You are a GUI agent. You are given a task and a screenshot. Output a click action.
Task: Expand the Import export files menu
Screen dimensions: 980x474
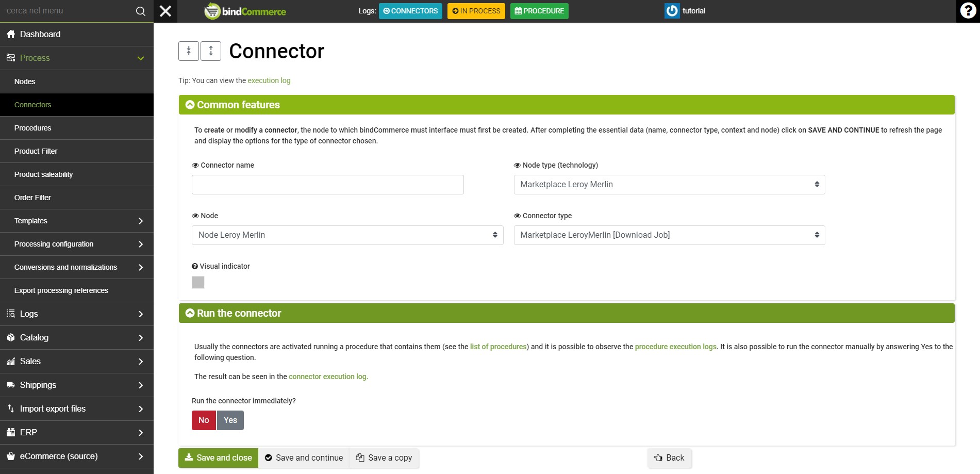pyautogui.click(x=141, y=408)
